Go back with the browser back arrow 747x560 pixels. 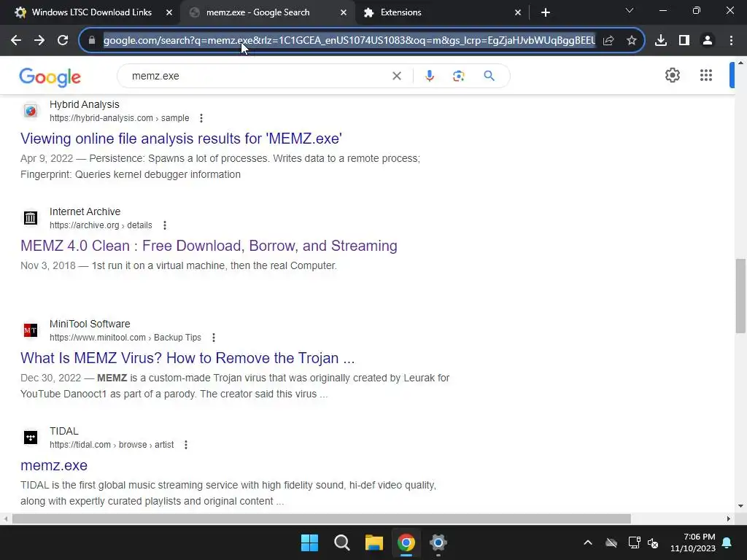(16, 41)
